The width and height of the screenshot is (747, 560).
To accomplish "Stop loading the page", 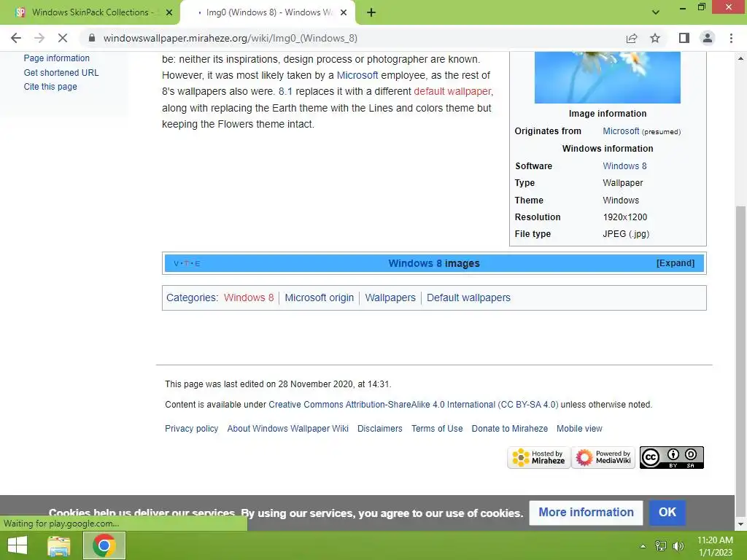I will [63, 38].
